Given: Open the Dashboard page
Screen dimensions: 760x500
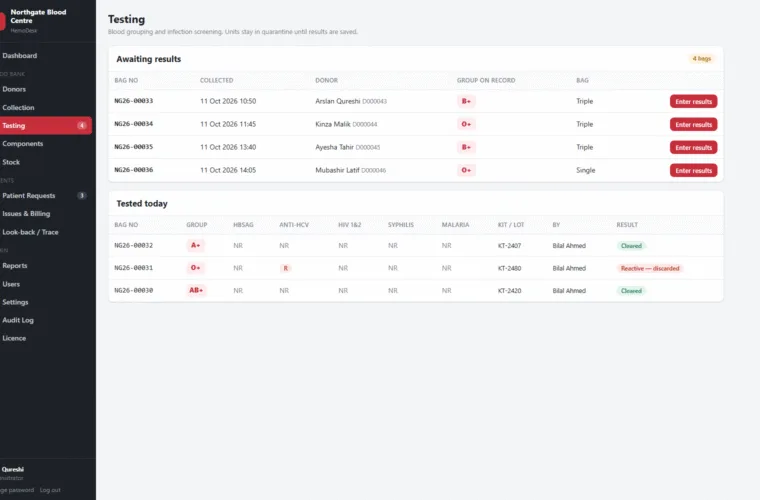Looking at the screenshot, I should [x=19, y=56].
